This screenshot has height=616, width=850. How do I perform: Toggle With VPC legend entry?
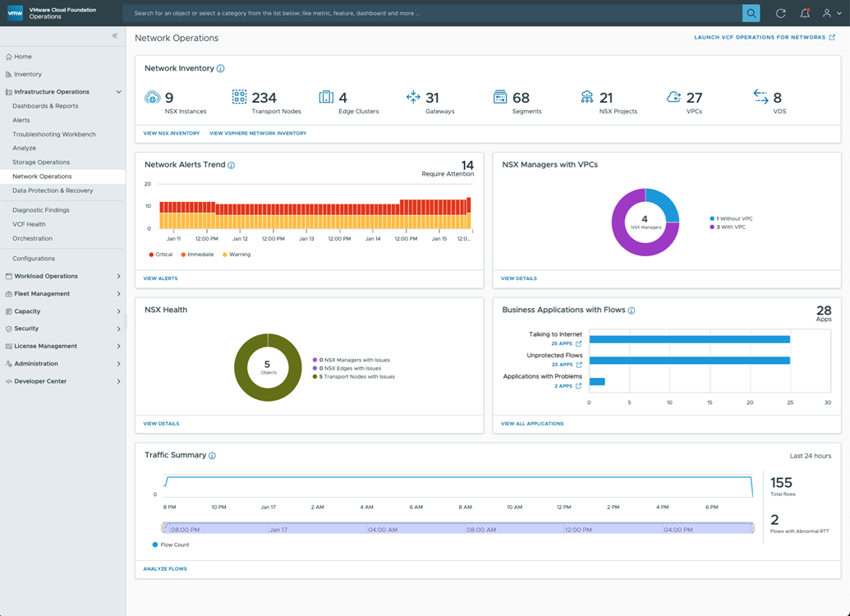point(728,228)
